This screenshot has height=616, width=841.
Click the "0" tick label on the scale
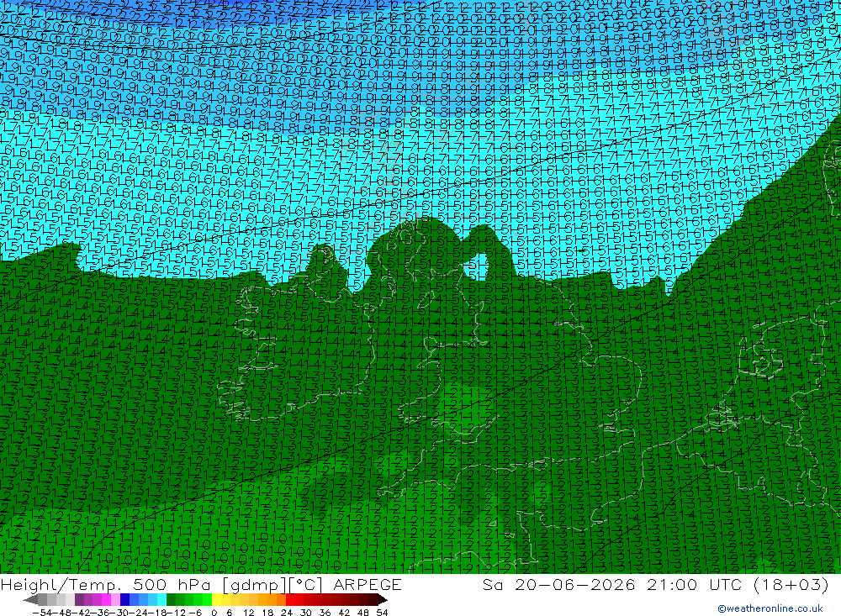(x=214, y=612)
